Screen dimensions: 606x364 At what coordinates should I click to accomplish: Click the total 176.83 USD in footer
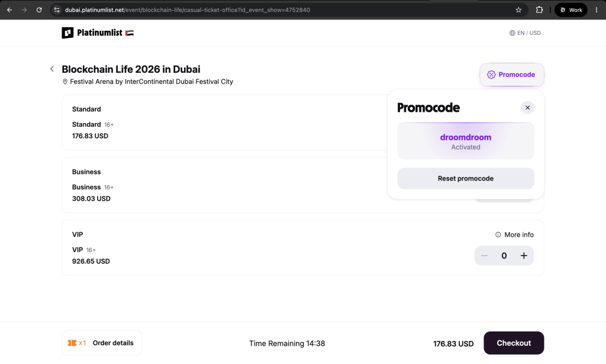453,344
